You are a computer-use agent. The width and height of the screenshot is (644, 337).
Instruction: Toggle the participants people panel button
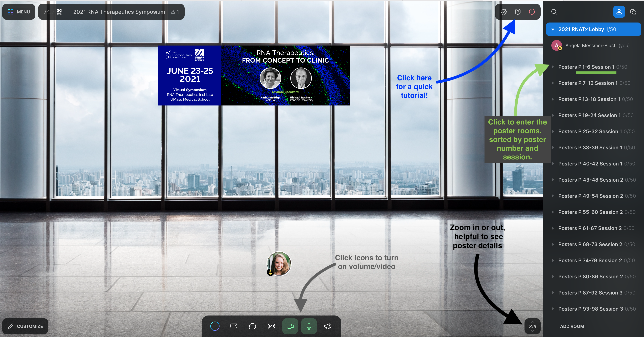click(x=619, y=12)
